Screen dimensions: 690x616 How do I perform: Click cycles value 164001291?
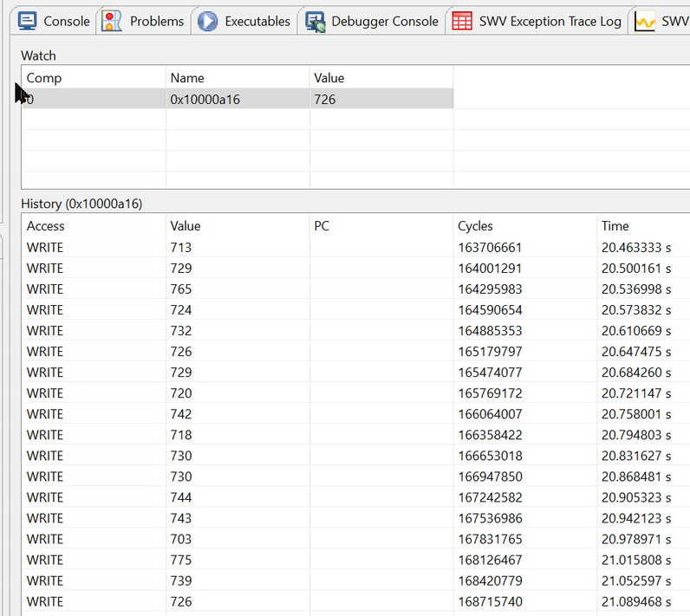pyautogui.click(x=490, y=269)
